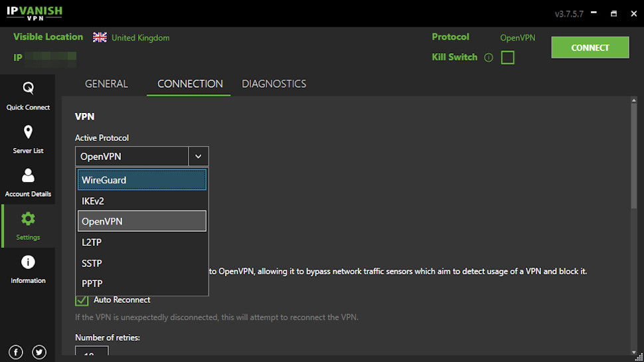The image size is (644, 362).
Task: Close the IPVanish window
Action: coord(634,13)
